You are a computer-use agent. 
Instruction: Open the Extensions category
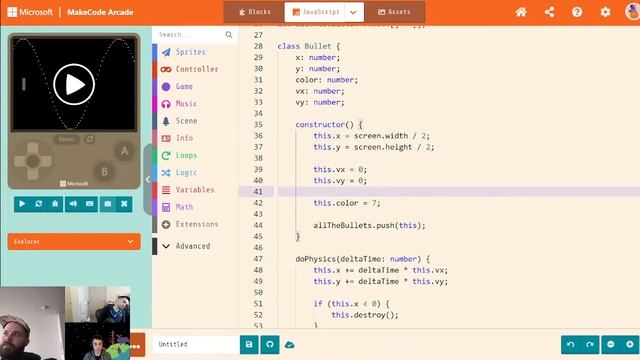[x=195, y=224]
